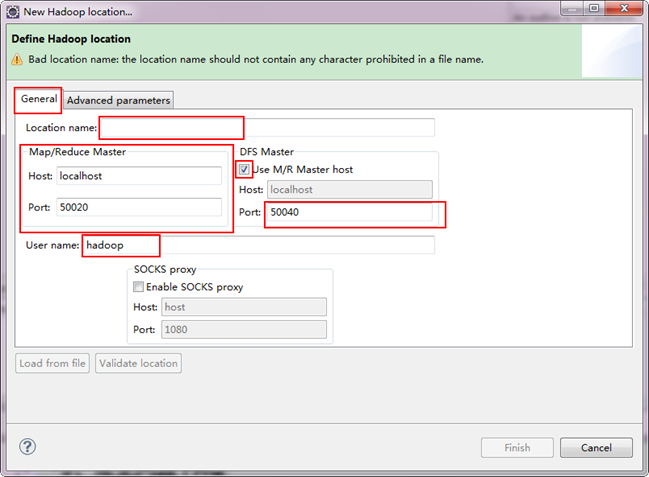The height and width of the screenshot is (477, 649).
Task: Click the SOCKS proxy Host field
Action: pos(244,307)
